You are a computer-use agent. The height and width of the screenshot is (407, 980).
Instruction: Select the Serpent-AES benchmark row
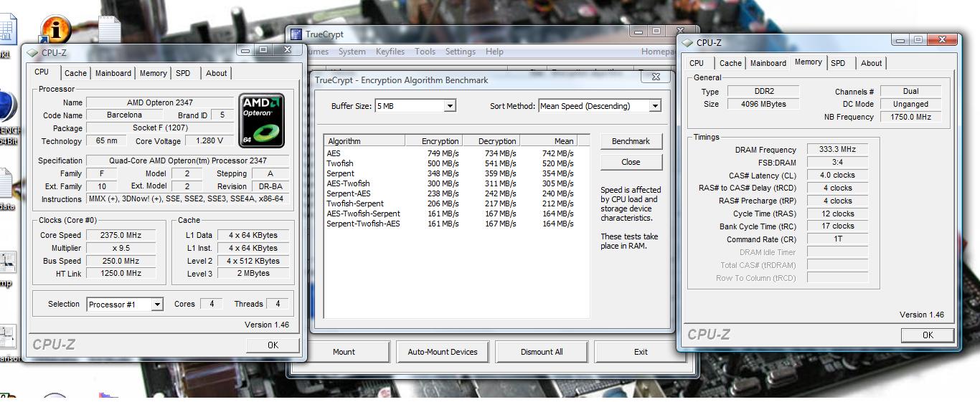(450, 193)
